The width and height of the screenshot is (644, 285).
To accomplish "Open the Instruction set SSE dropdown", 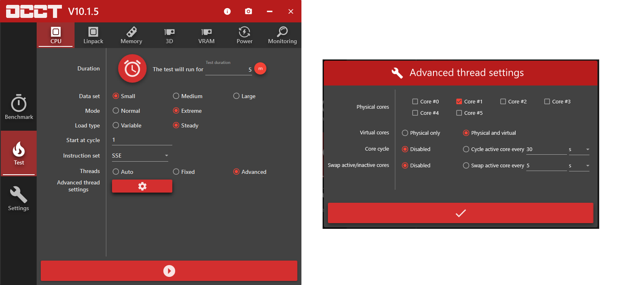I will [140, 156].
